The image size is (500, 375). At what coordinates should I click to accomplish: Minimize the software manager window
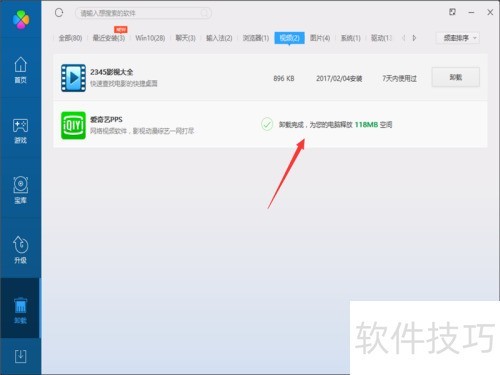point(471,13)
